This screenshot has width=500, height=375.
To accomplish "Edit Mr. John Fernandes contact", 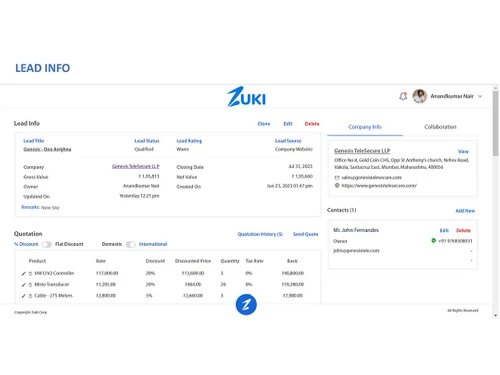I will pos(444,230).
